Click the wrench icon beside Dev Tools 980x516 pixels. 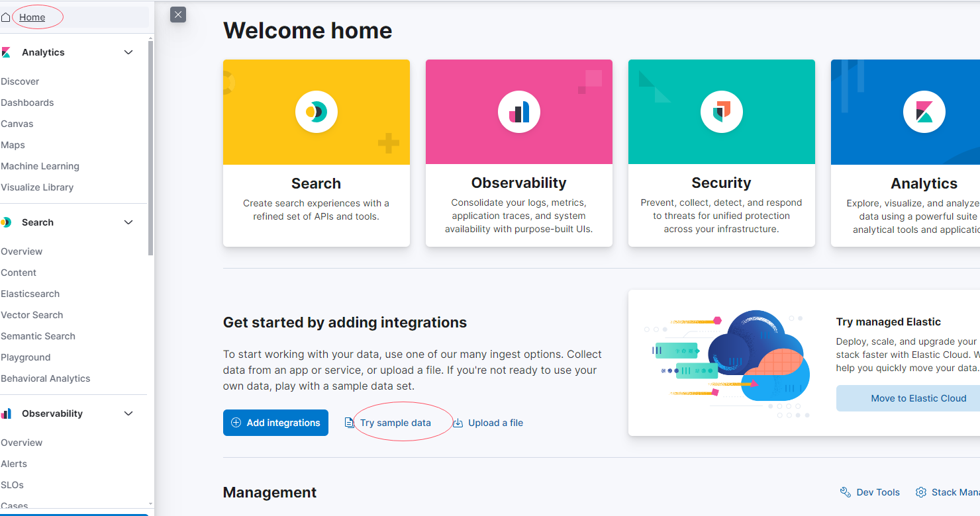(x=845, y=492)
